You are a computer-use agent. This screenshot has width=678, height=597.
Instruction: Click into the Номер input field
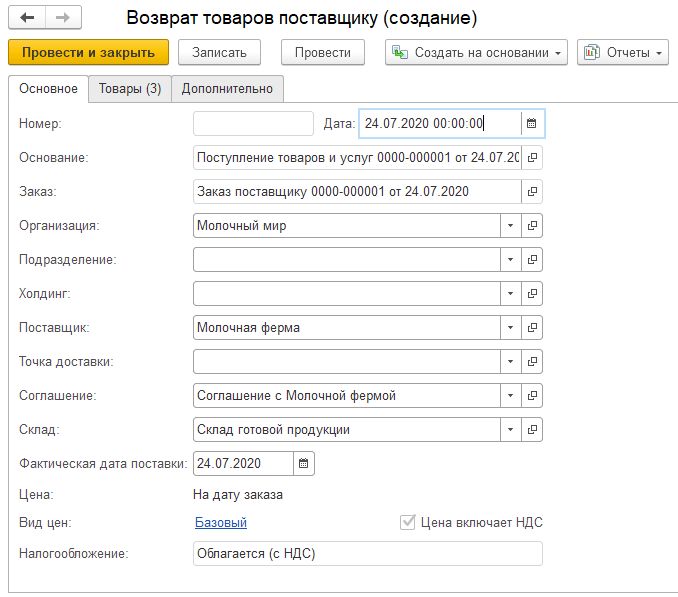(253, 124)
